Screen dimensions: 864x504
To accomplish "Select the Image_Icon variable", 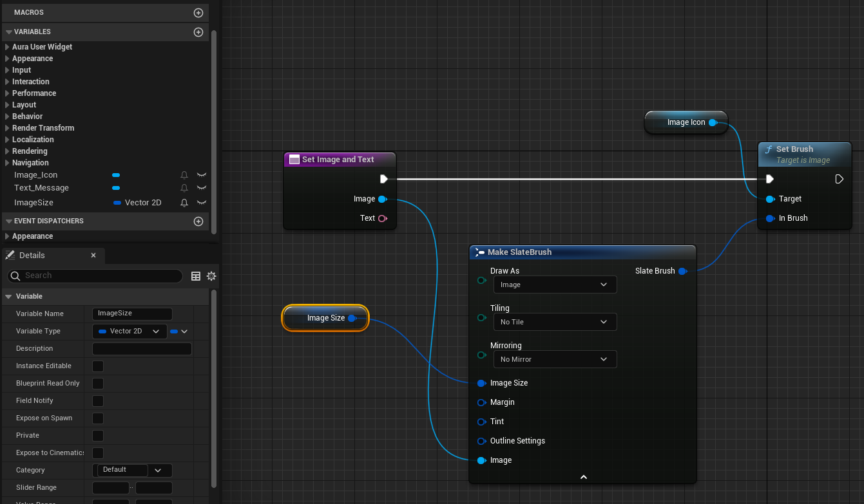I will pos(35,175).
